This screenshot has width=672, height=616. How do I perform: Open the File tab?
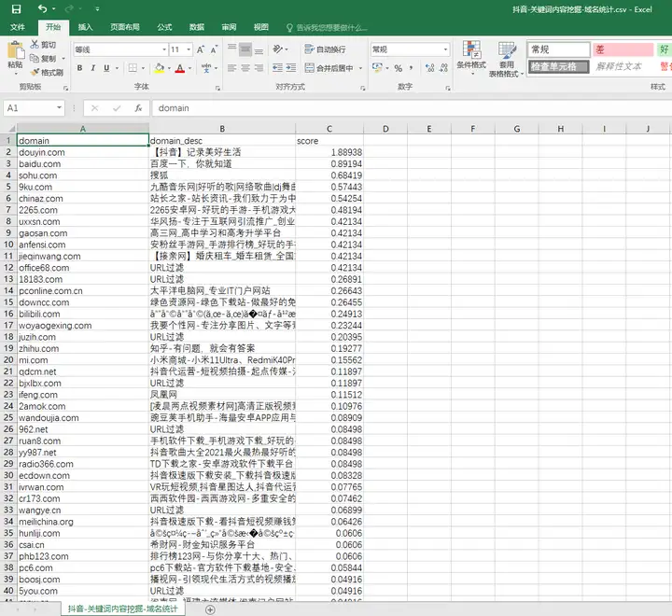pyautogui.click(x=18, y=27)
